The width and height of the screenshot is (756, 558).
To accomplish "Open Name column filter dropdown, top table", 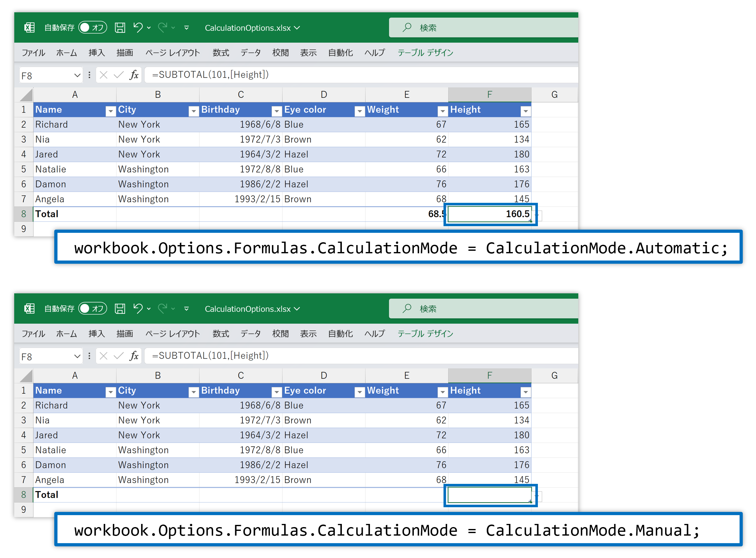I will (x=110, y=111).
